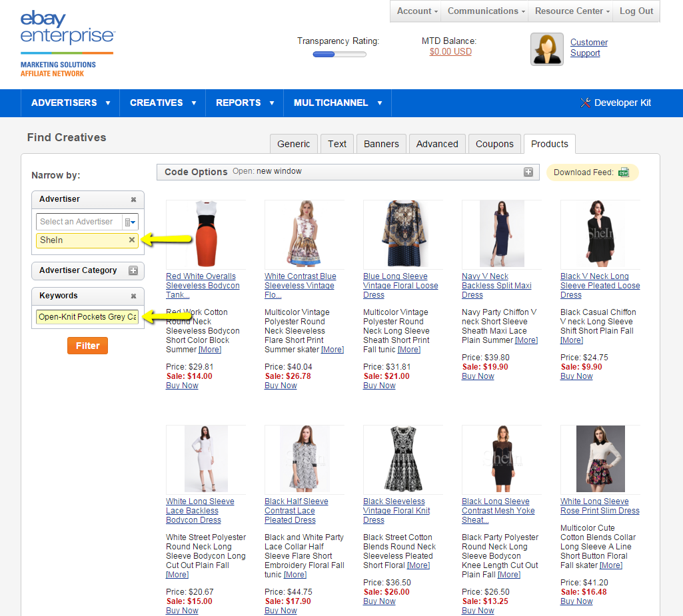Click the customer support avatar icon
This screenshot has height=616, width=683.
(546, 49)
